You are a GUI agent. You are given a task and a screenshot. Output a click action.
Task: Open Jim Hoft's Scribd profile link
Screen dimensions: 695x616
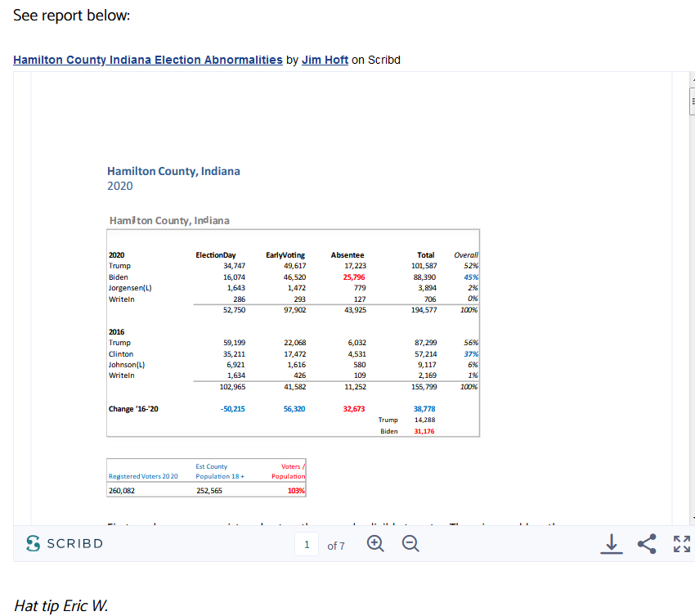click(x=325, y=60)
